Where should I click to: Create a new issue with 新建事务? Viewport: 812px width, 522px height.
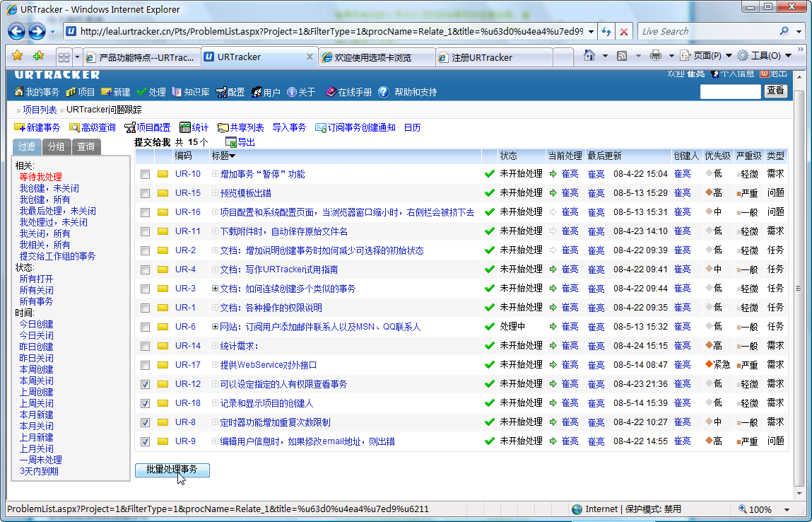[37, 127]
